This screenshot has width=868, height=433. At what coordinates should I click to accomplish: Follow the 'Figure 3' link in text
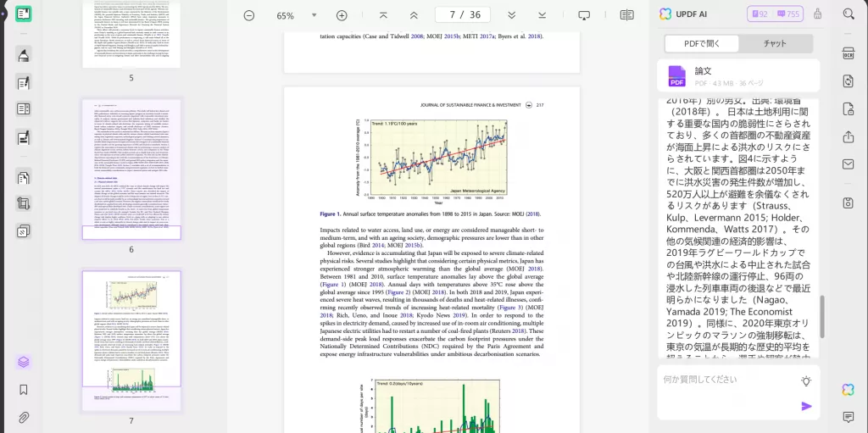[511, 308]
